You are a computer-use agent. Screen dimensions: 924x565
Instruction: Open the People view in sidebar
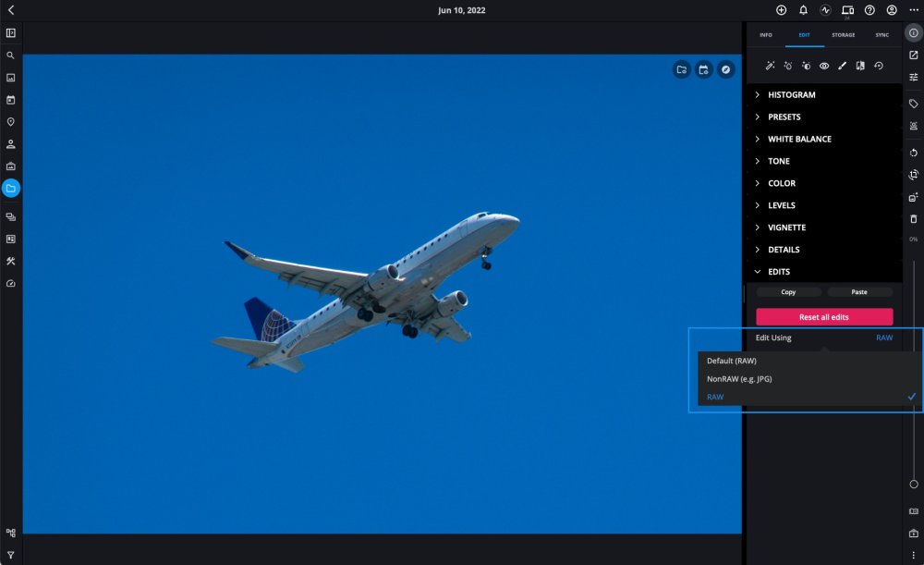[10, 144]
